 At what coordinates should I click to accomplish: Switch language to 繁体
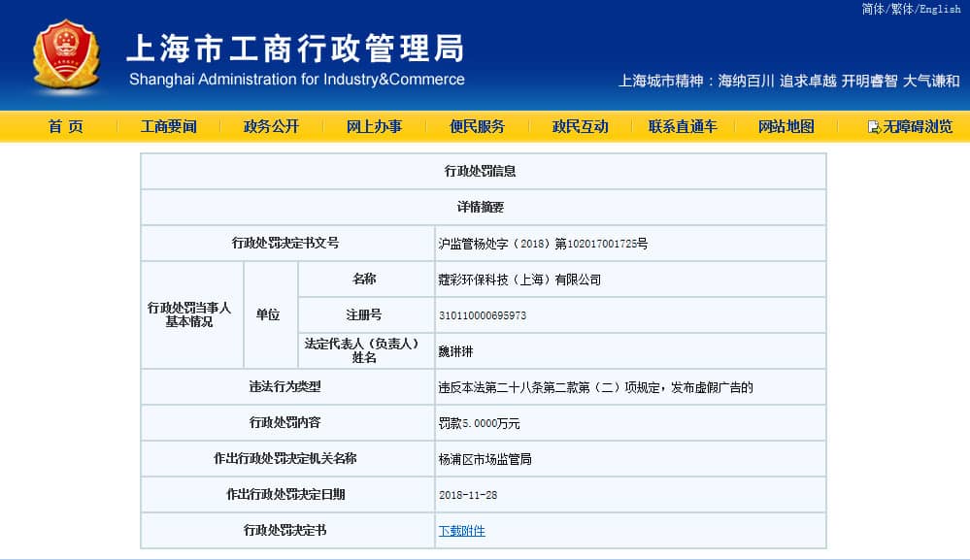901,9
